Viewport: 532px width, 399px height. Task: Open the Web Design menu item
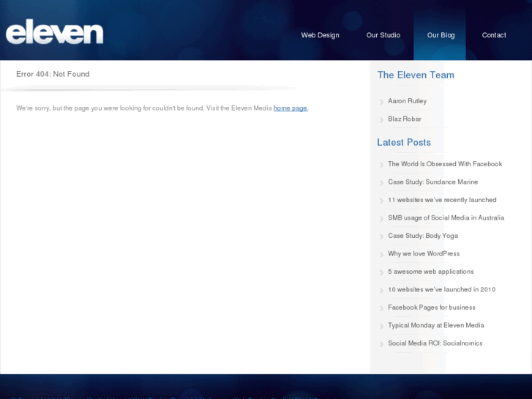(320, 35)
